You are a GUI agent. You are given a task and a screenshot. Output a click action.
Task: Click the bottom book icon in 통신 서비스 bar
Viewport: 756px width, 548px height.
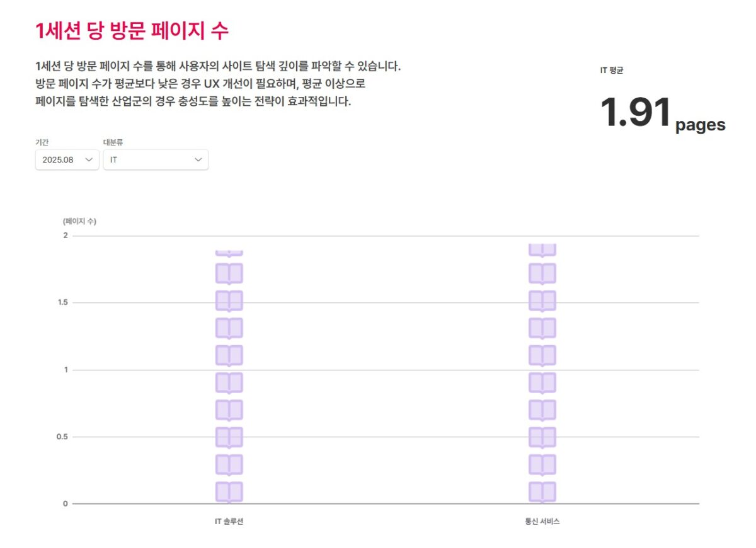point(542,492)
